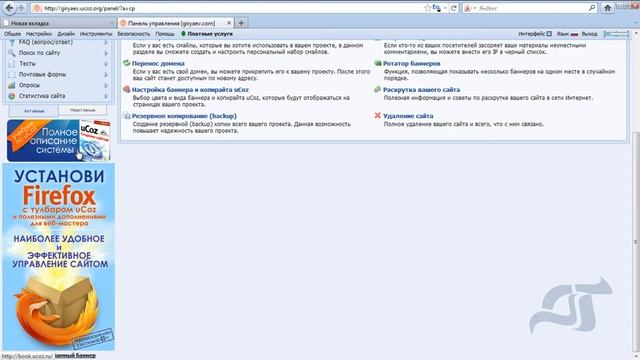Image resolution: width=640 pixels, height=360 pixels.
Task: Open the Безопасность menu
Action: [x=133, y=34]
